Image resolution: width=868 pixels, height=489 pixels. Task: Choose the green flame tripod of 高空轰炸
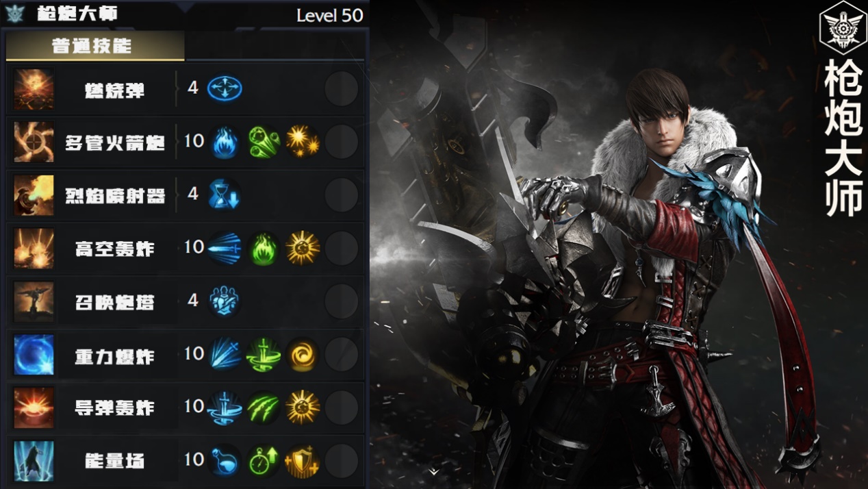(x=264, y=248)
